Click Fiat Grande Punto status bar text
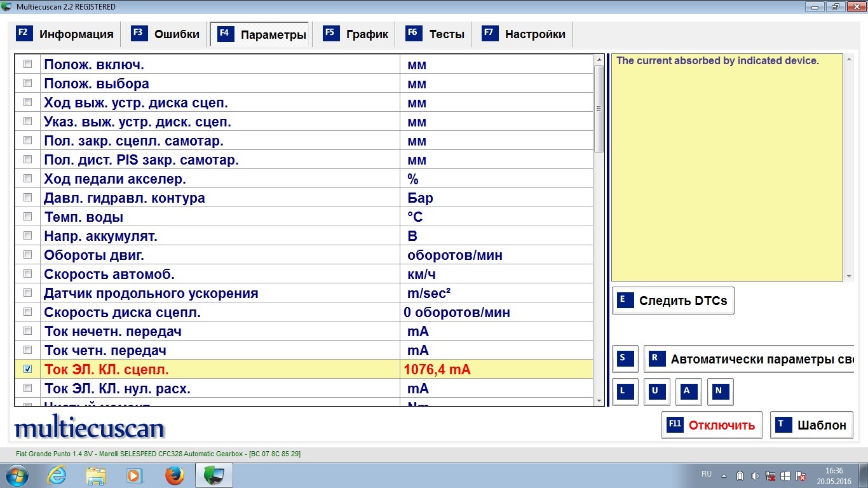The height and width of the screenshot is (488, 868). [158, 454]
